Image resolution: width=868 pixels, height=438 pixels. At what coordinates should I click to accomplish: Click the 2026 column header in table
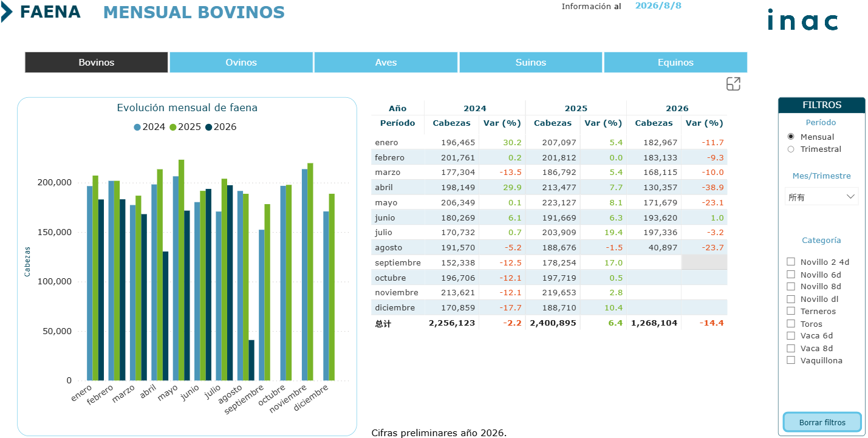point(677,108)
